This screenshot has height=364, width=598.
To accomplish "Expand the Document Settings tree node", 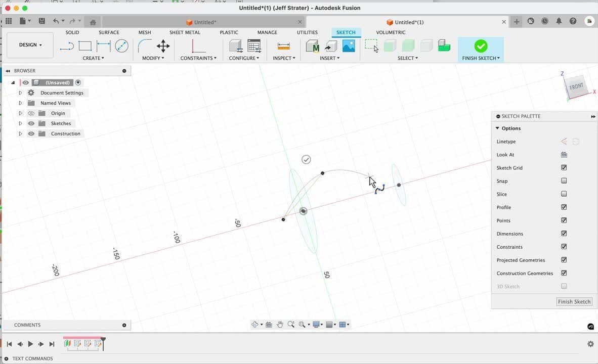I will tap(20, 93).
